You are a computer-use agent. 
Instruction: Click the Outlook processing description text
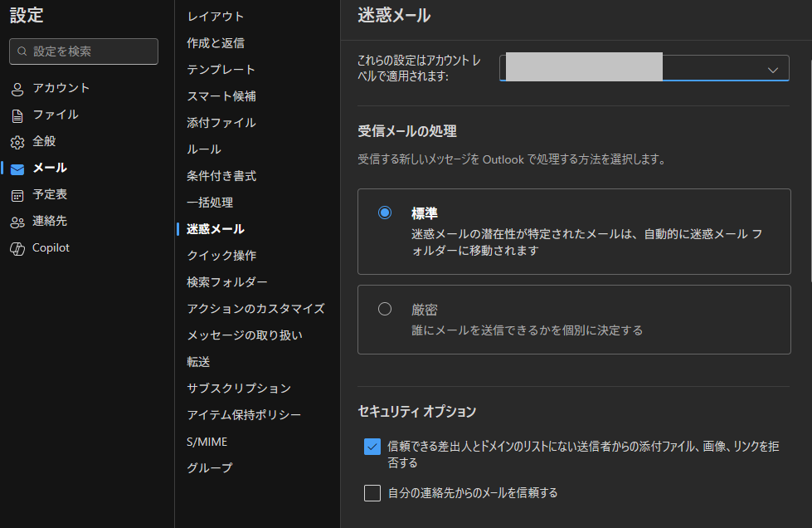[512, 159]
